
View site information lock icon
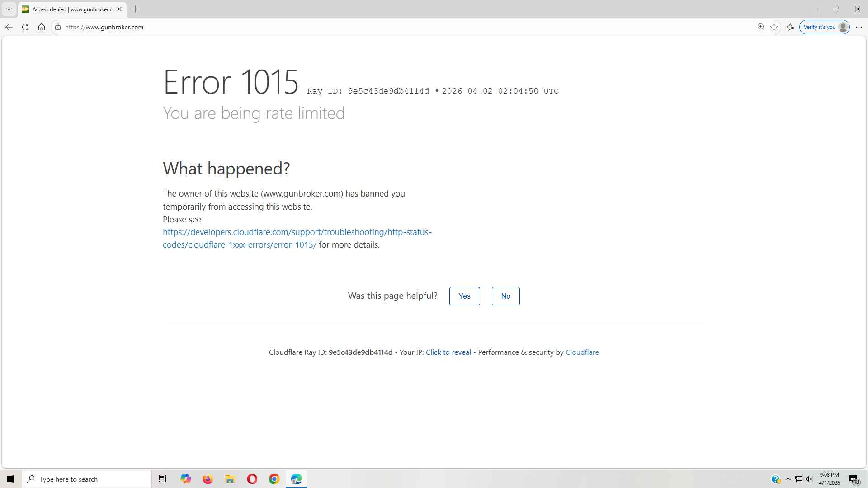pos(58,27)
